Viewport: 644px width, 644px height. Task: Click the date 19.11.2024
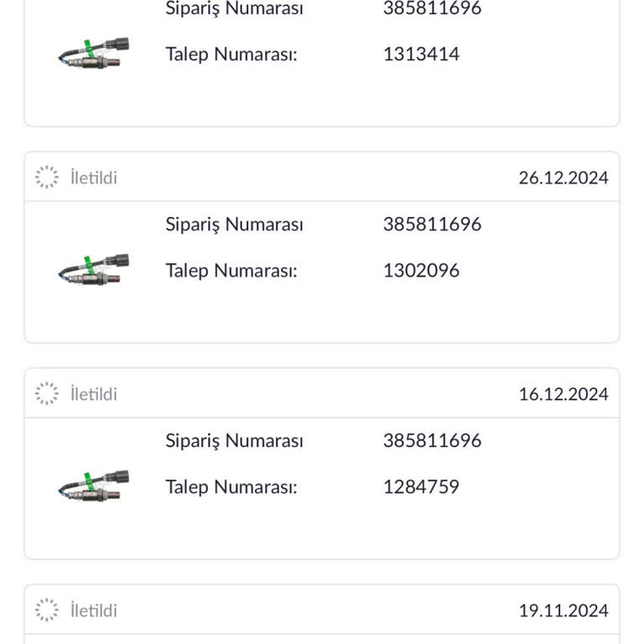pos(563,610)
